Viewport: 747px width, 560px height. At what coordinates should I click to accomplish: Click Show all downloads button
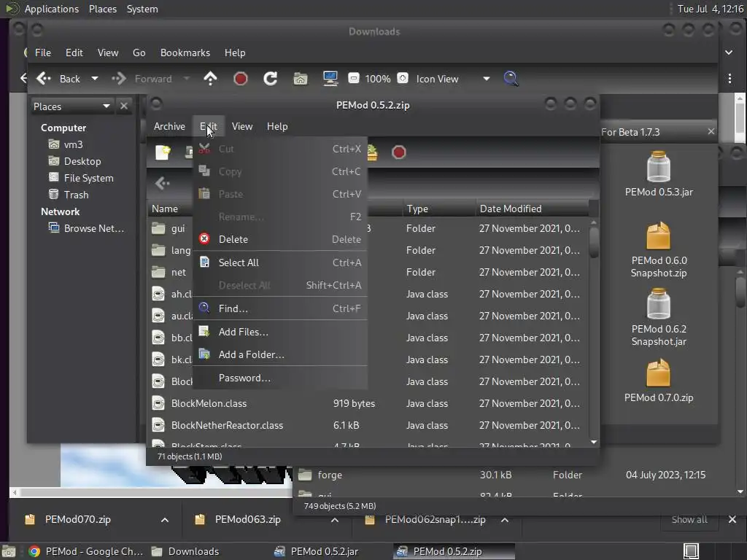click(x=689, y=519)
